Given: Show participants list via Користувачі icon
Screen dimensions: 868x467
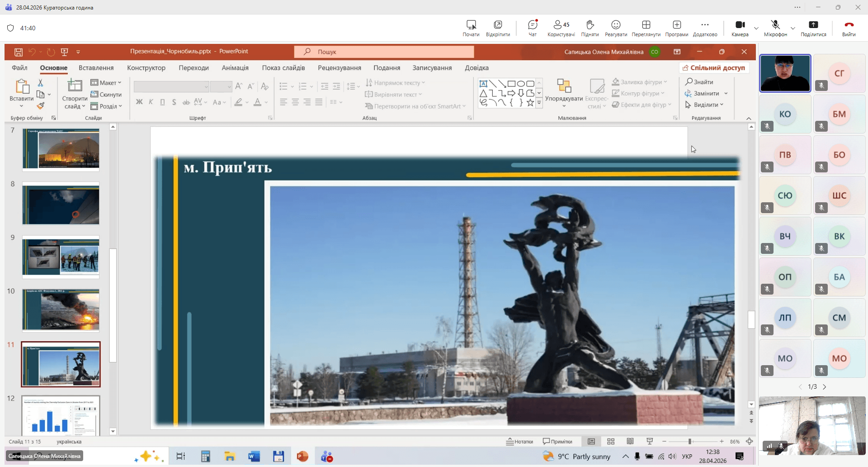Looking at the screenshot, I should 561,28.
